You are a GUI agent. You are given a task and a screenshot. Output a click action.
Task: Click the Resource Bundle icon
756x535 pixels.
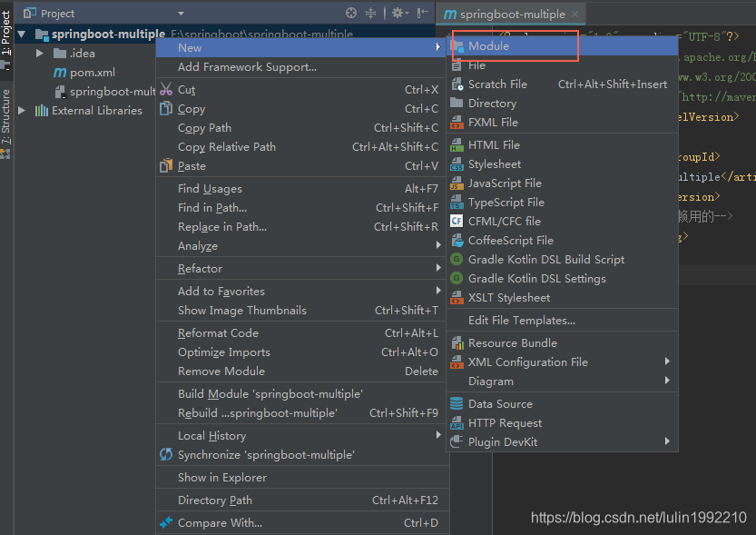(457, 343)
